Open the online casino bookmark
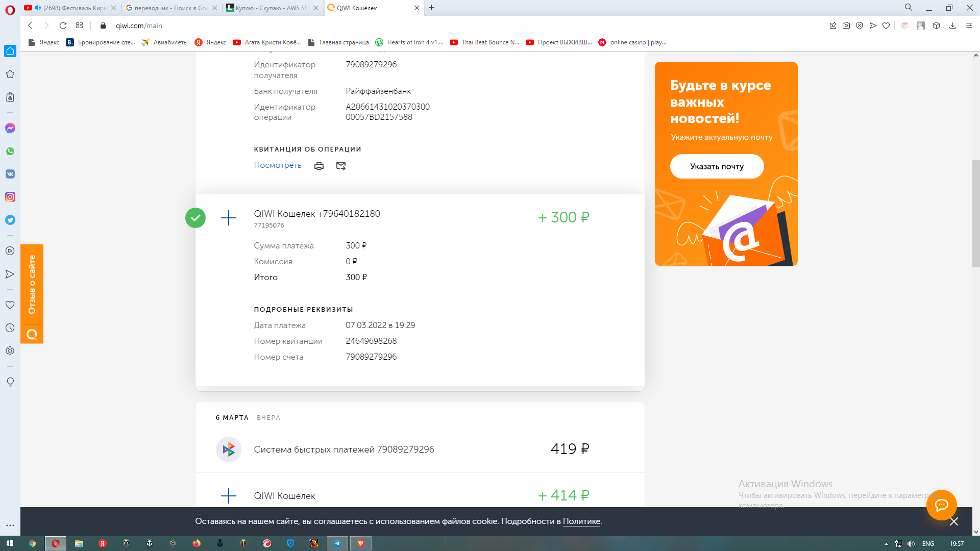Image resolution: width=980 pixels, height=551 pixels. [632, 42]
